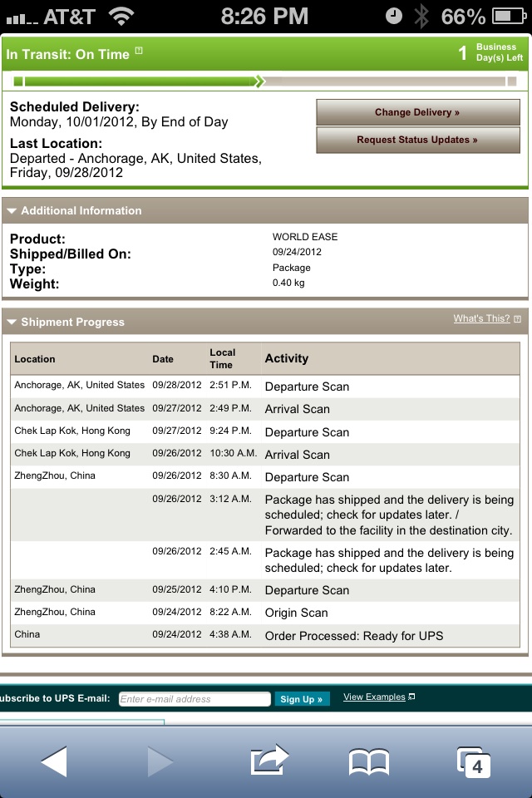Click the external link icon after View Examples
532x798 pixels.
coord(411,697)
